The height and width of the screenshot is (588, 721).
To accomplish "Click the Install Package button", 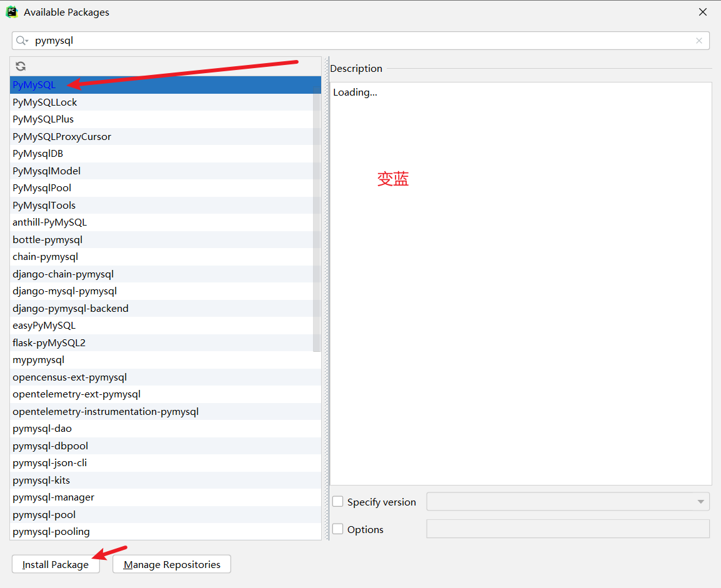I will [x=56, y=564].
